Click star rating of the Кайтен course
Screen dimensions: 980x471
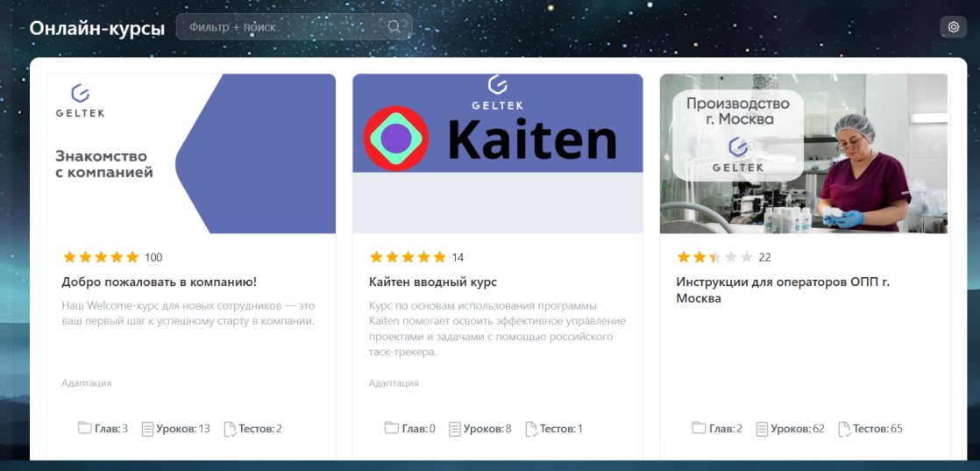click(x=408, y=257)
